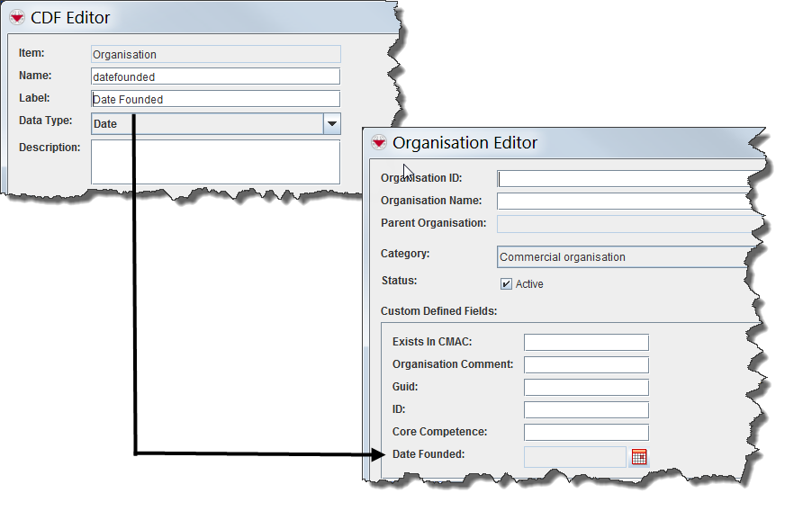812x520 pixels.
Task: Select the ID custom field input
Action: pos(586,410)
